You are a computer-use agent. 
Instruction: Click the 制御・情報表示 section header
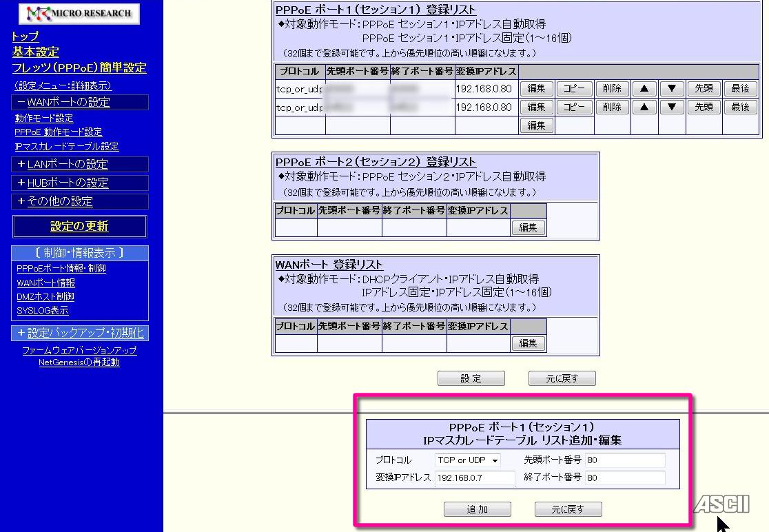pyautogui.click(x=79, y=253)
